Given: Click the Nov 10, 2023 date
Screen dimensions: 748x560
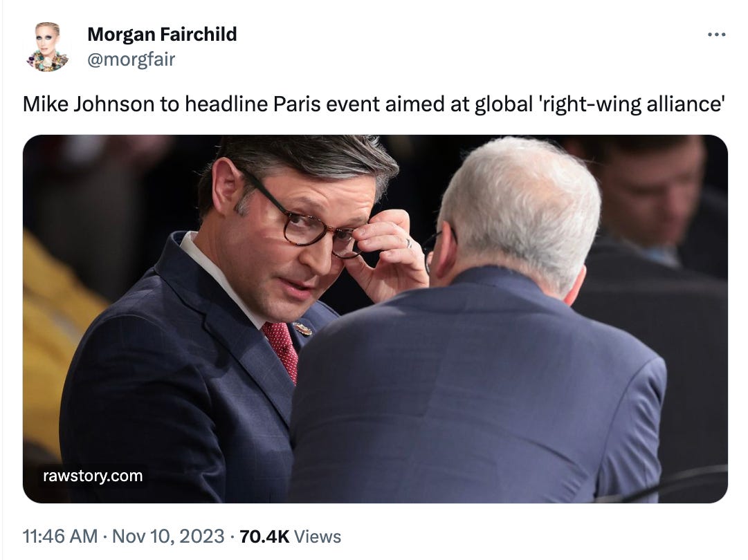Looking at the screenshot, I should coord(168,536).
